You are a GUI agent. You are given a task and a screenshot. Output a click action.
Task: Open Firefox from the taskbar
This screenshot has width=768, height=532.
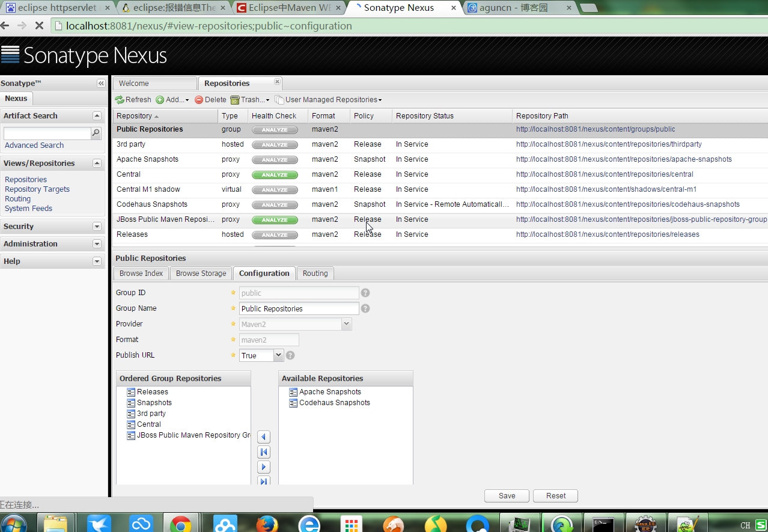tap(267, 524)
